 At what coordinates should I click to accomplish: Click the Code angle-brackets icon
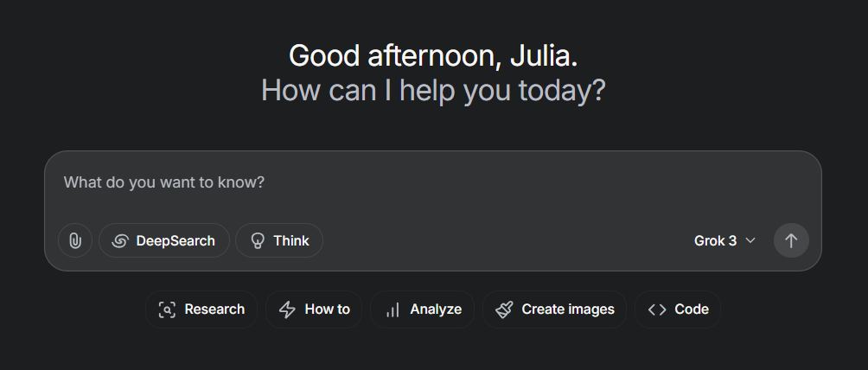657,309
